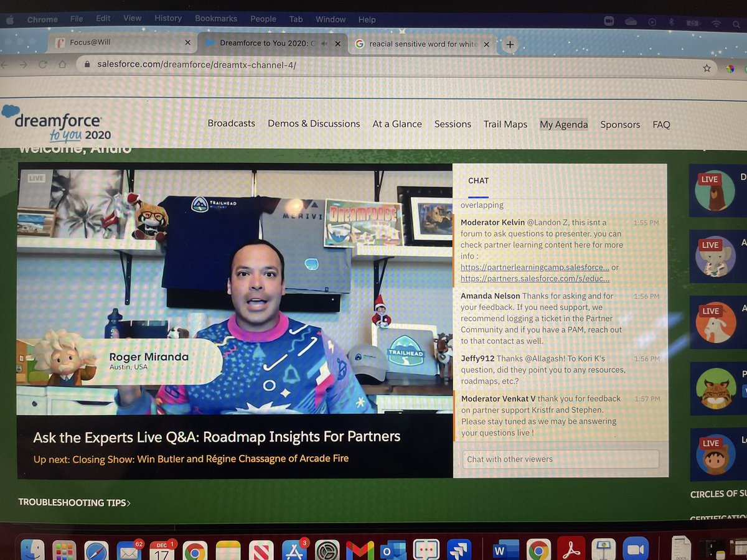
Task: Open partners.salesforce.com link in chat
Action: (535, 278)
